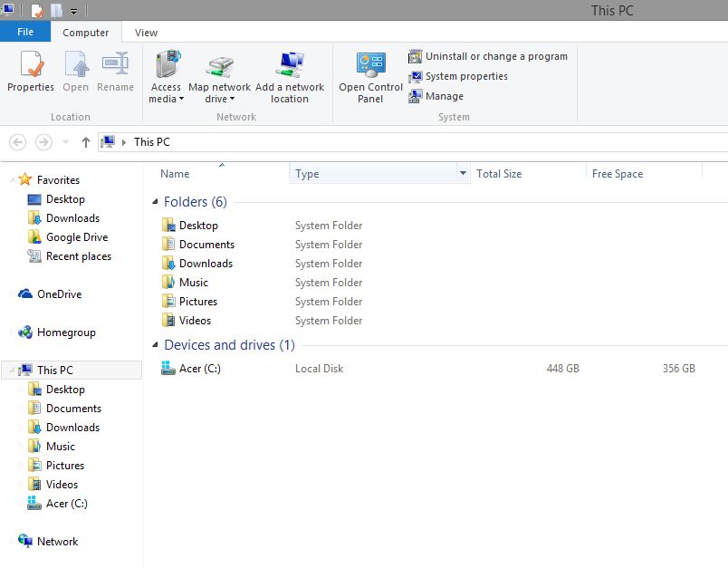The width and height of the screenshot is (728, 568).
Task: Collapse the Folders (6) group
Action: coord(156,201)
